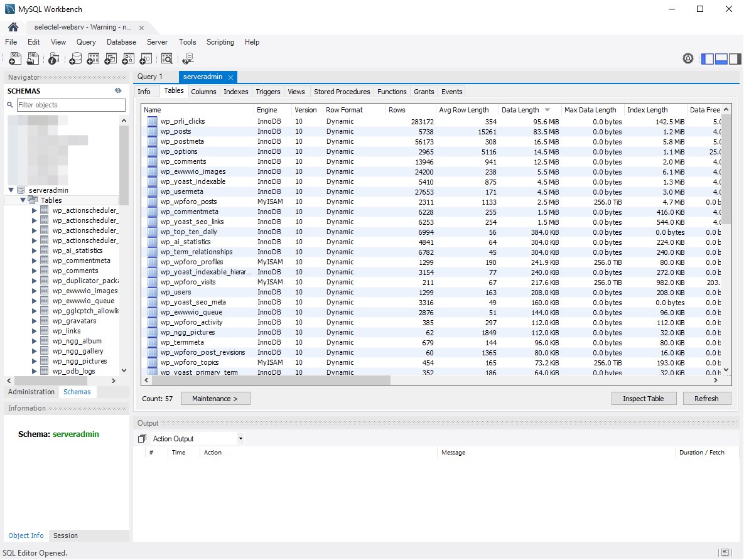Screen dimensions: 744x560
Task: Reconnect to DBMS toolbar icon
Action: point(188,59)
